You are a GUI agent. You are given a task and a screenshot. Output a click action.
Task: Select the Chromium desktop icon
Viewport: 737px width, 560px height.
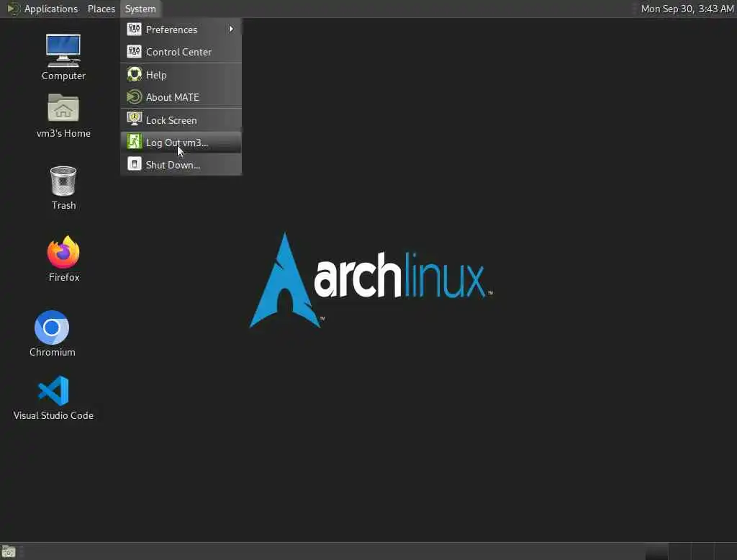(x=52, y=333)
